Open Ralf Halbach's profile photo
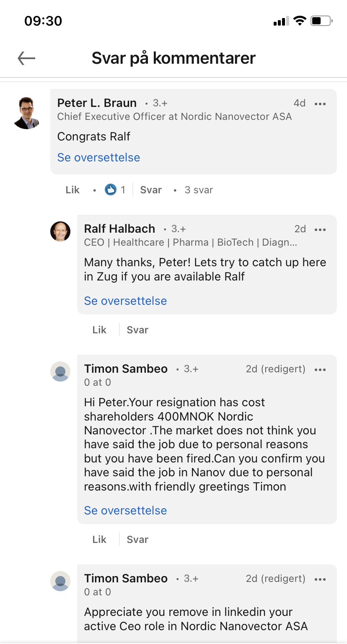This screenshot has height=644, width=347. pyautogui.click(x=60, y=231)
